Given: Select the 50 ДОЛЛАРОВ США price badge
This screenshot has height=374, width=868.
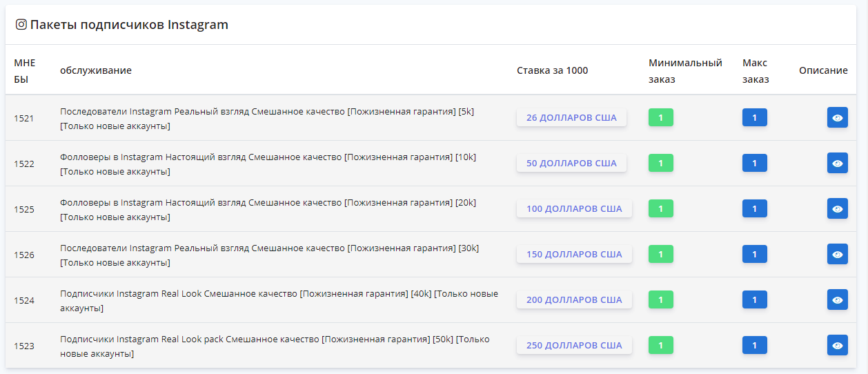Looking at the screenshot, I should 571,163.
